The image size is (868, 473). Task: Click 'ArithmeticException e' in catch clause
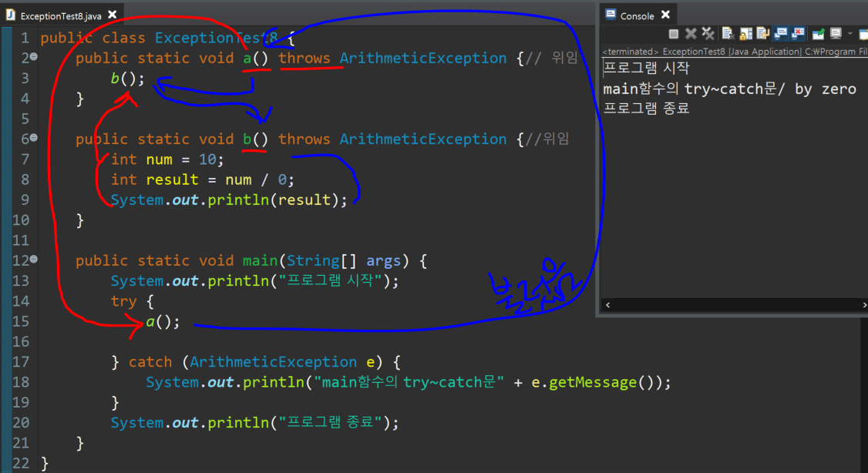282,362
